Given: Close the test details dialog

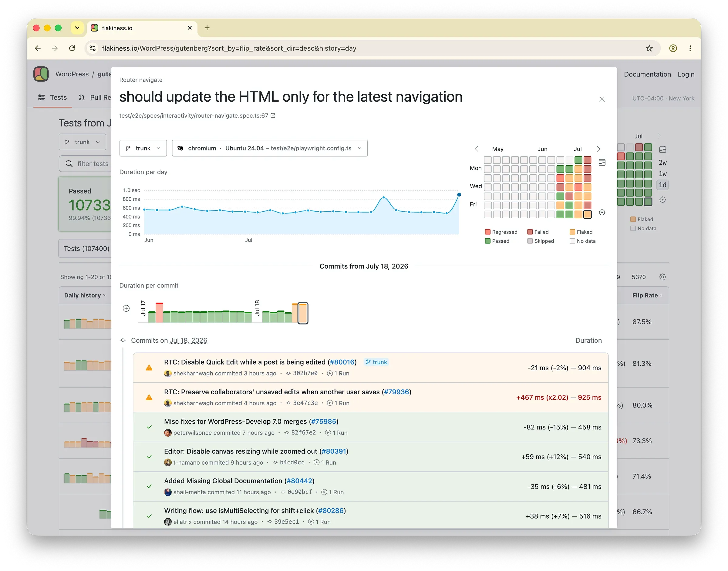Looking at the screenshot, I should pyautogui.click(x=602, y=99).
